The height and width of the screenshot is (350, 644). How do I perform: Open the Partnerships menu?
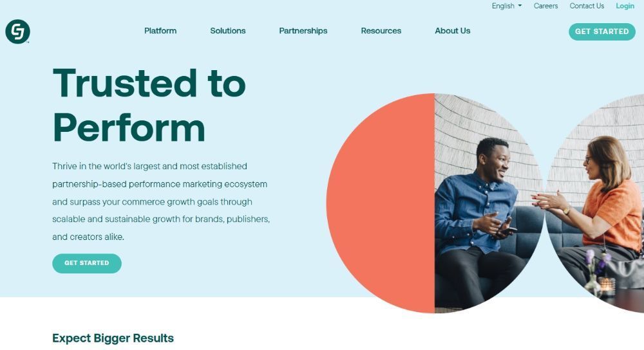coord(303,31)
